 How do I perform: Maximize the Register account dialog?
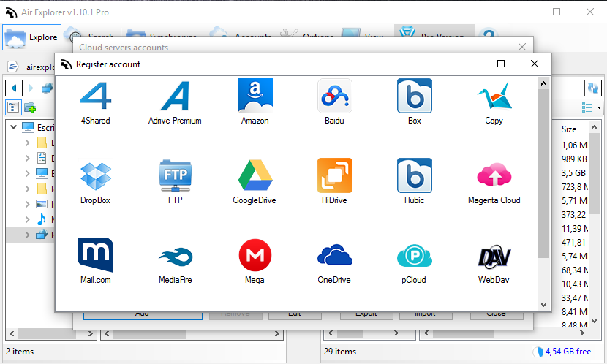[x=501, y=64]
